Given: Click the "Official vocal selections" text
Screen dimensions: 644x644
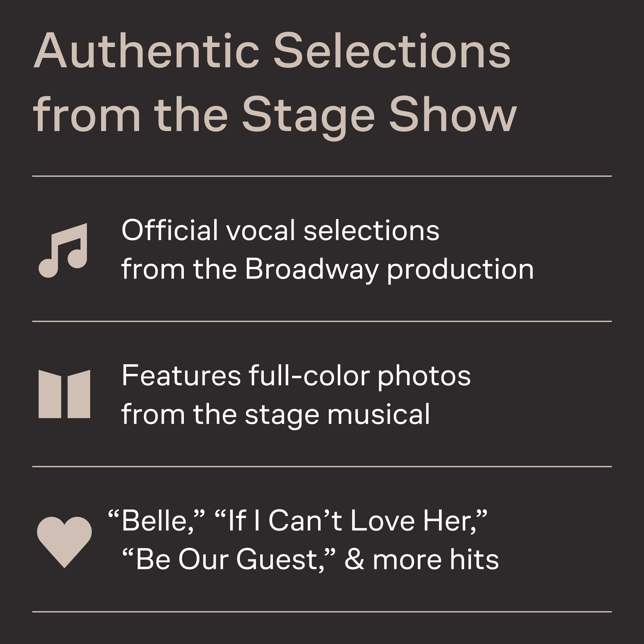Looking at the screenshot, I should [x=280, y=230].
